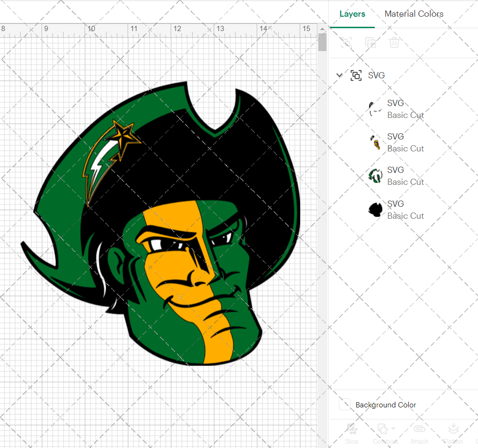Switch to the Layers tab
Viewport: 478px width, 448px height.
[352, 14]
